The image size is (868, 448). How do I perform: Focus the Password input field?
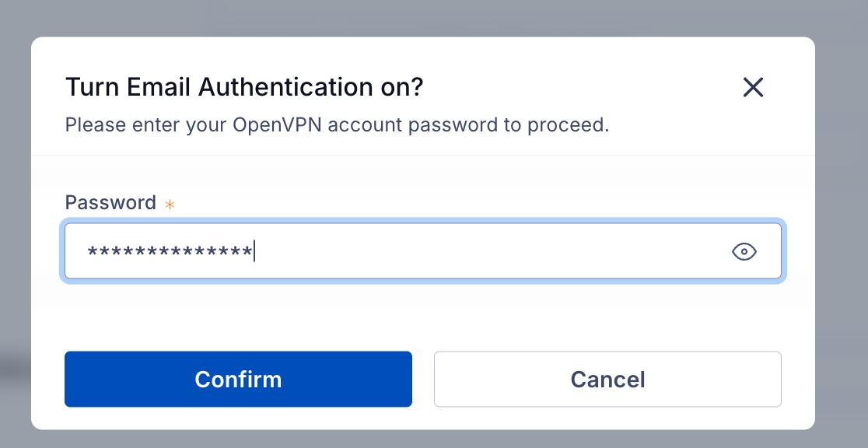click(423, 251)
